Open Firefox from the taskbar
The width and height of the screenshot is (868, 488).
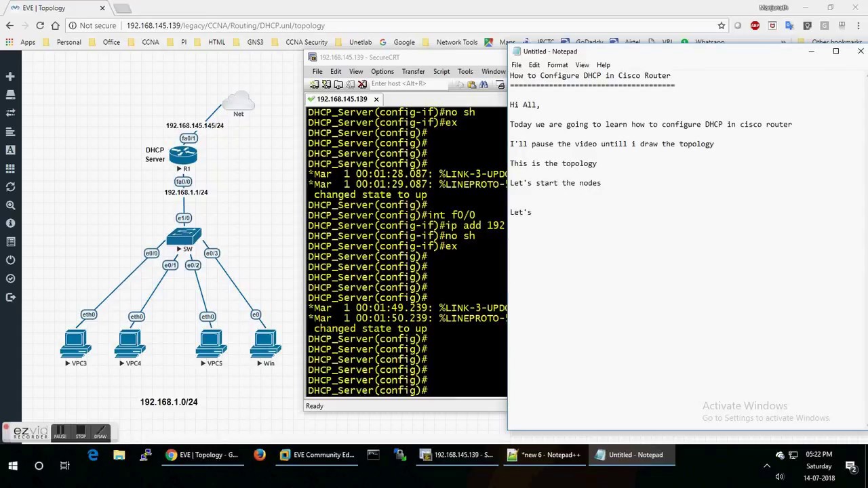pos(260,455)
